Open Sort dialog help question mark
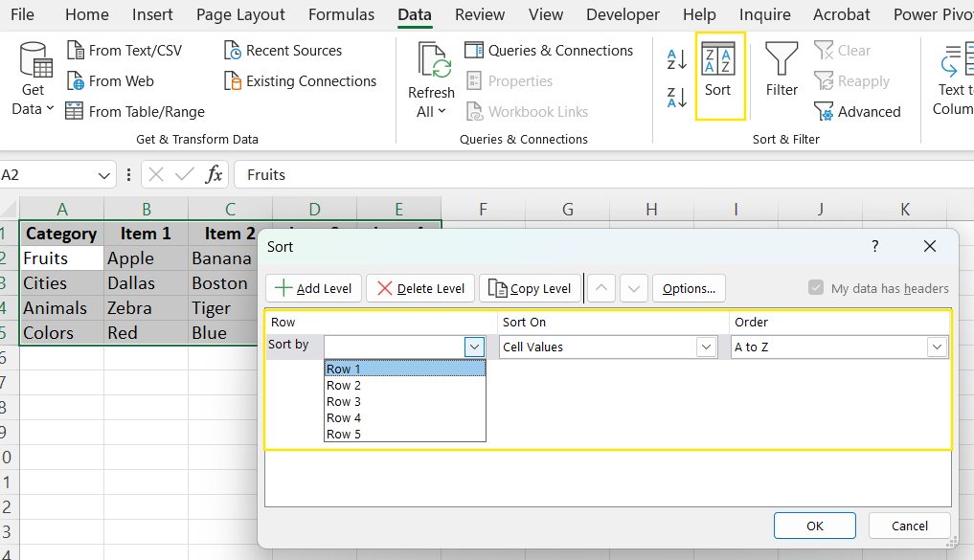The image size is (974, 560). [x=874, y=246]
